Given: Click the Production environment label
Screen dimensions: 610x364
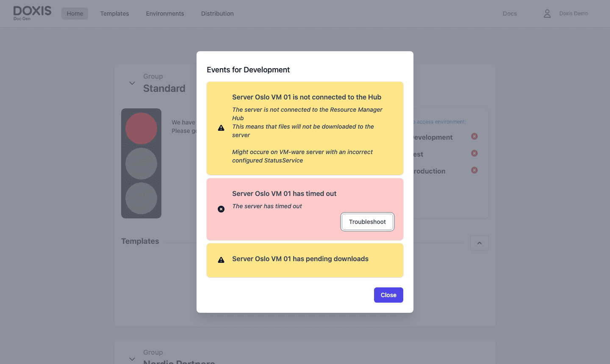Looking at the screenshot, I should tap(429, 171).
